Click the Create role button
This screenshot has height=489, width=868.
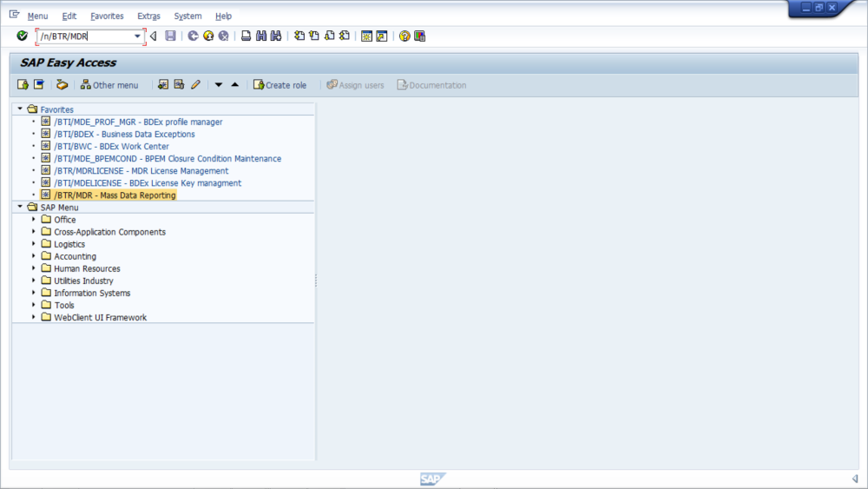[x=279, y=85]
